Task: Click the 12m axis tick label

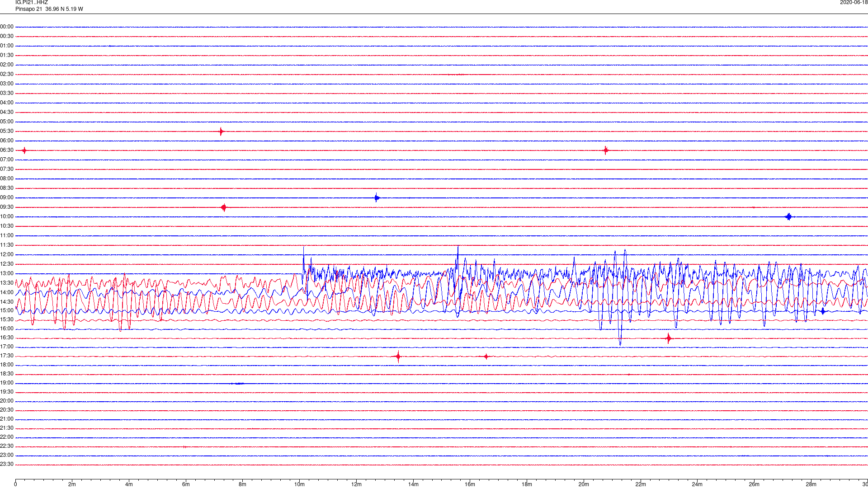Action: 356,484
